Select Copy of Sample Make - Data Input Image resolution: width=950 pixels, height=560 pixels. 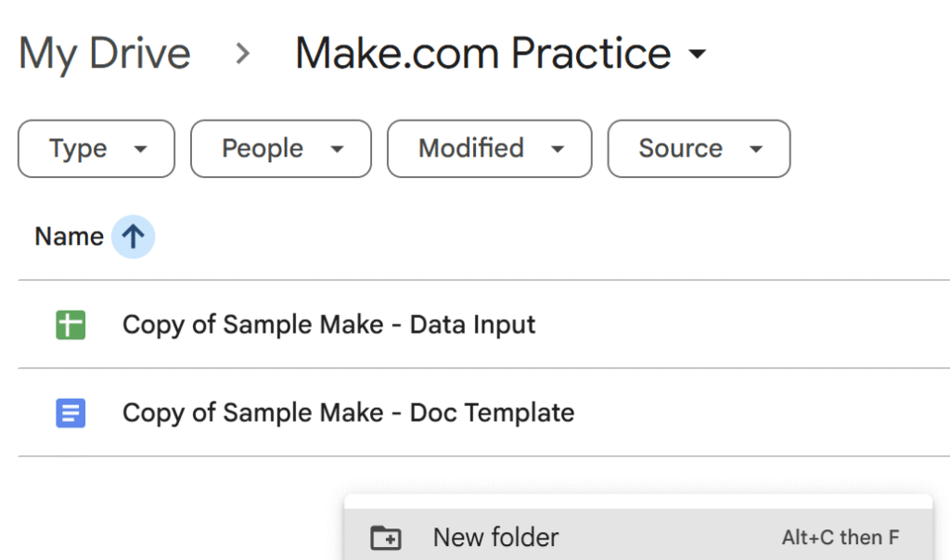coord(329,325)
